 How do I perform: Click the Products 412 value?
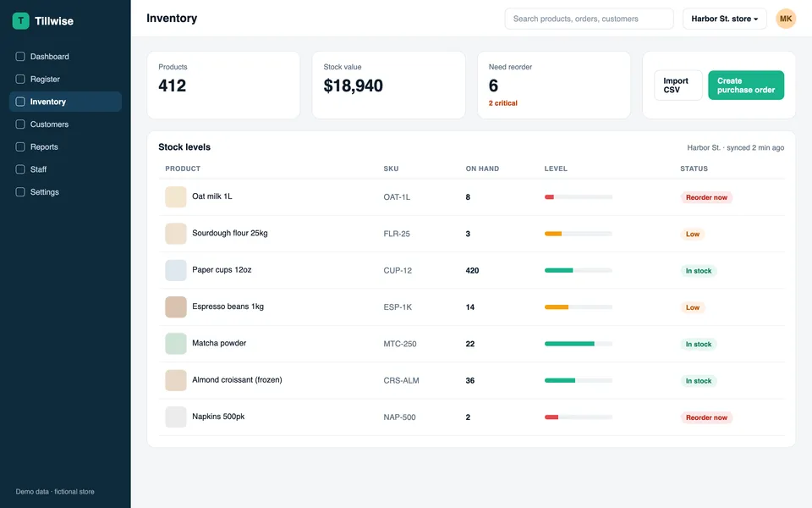coord(172,86)
